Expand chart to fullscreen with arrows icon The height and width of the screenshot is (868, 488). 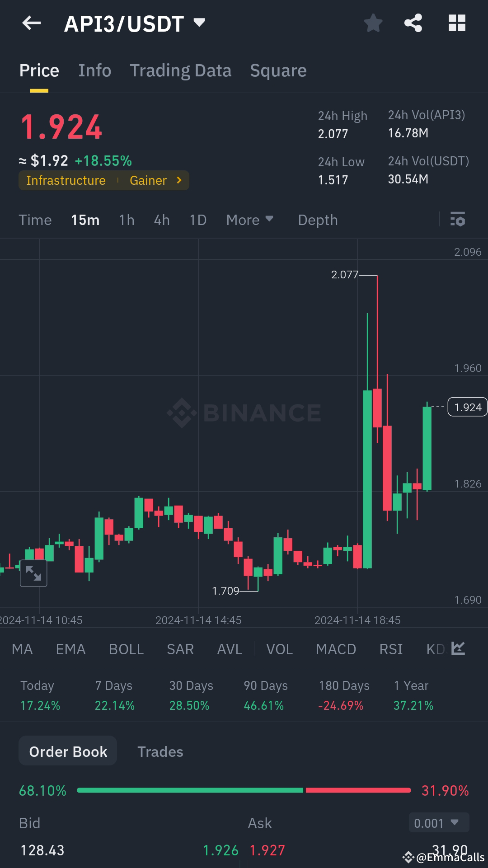coord(33,572)
